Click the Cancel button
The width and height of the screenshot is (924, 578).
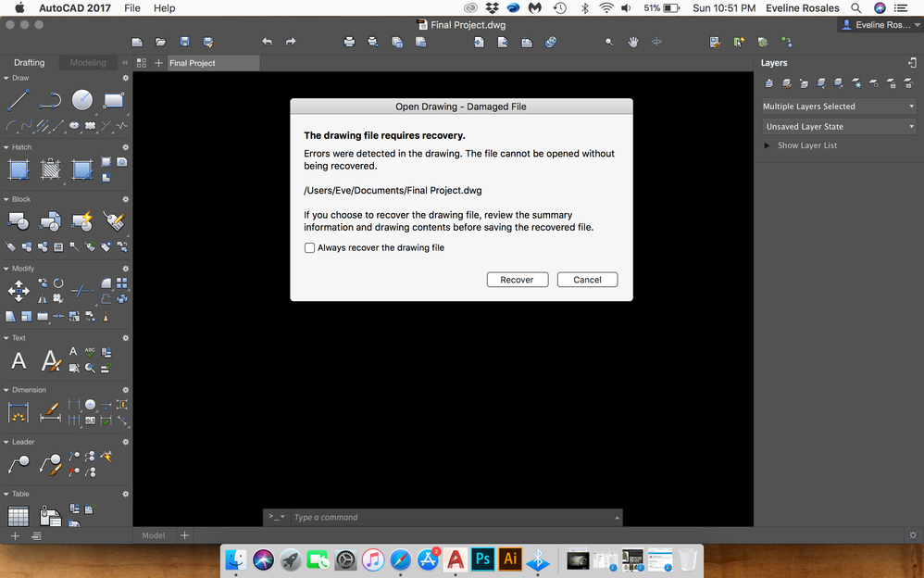tap(588, 280)
